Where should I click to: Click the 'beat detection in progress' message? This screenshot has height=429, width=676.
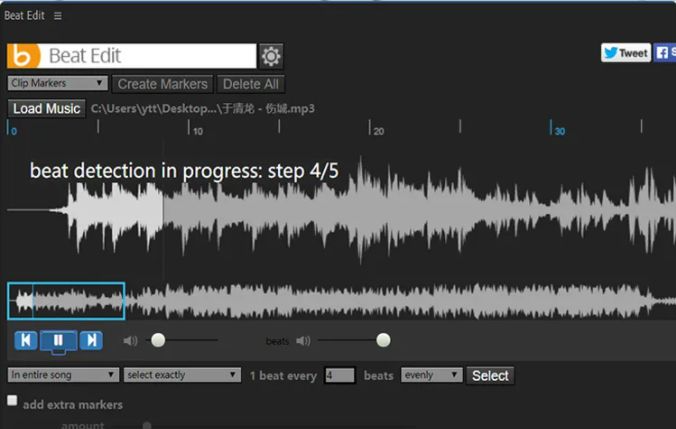(x=184, y=171)
